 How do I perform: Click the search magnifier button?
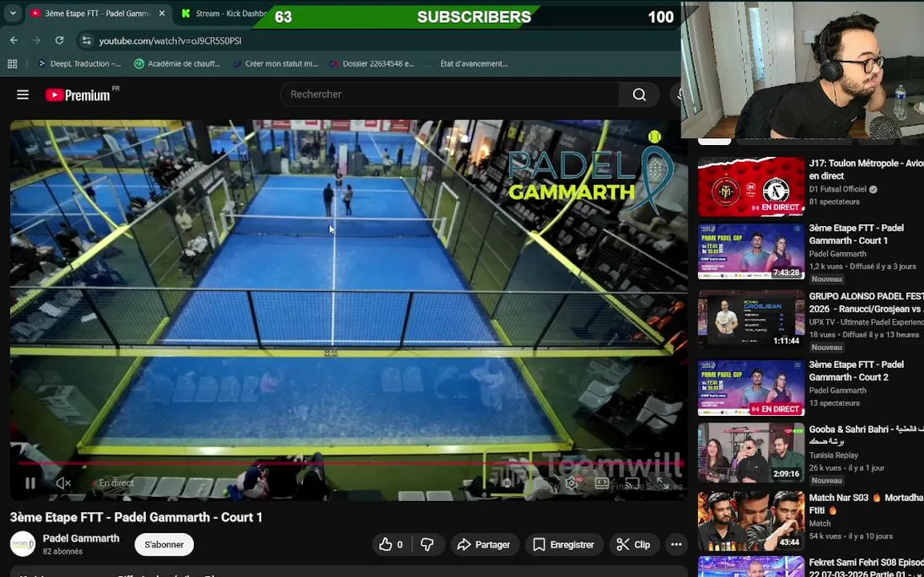tap(640, 95)
